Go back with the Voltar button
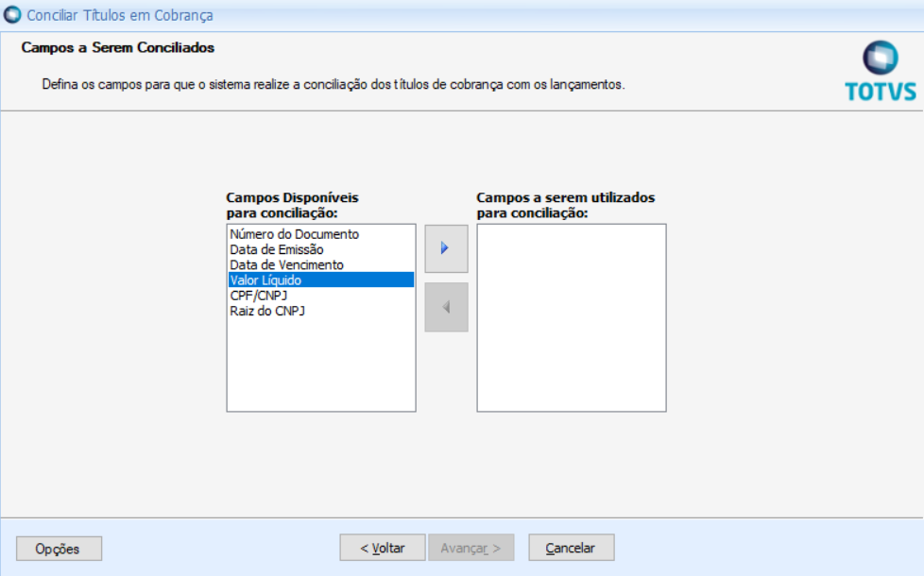The width and height of the screenshot is (924, 576). tap(383, 548)
